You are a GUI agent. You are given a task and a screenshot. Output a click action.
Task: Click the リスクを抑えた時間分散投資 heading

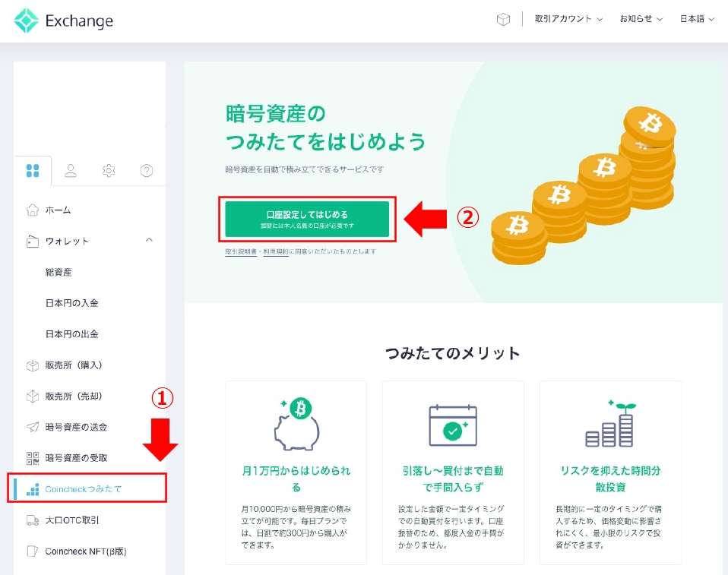coord(610,479)
